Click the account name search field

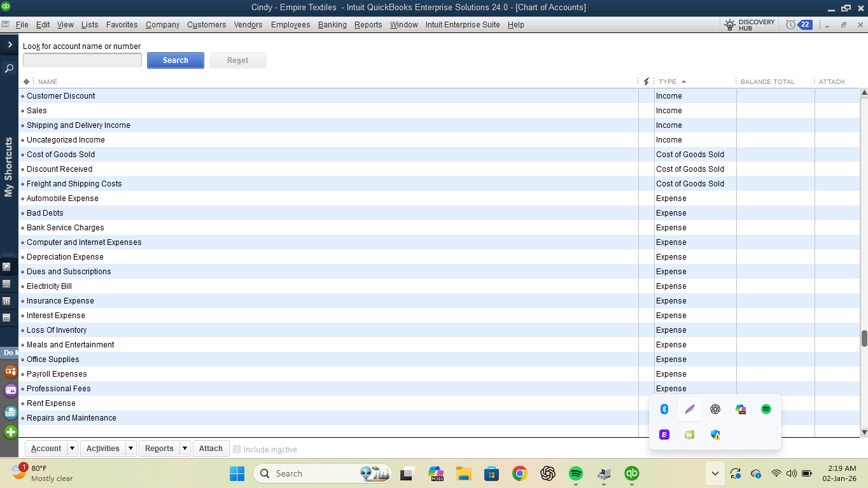82,60
